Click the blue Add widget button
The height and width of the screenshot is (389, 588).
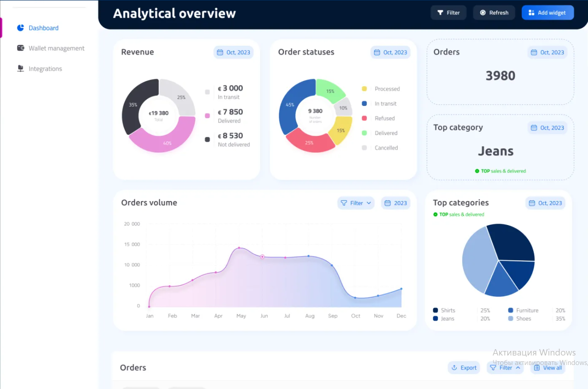[548, 13]
